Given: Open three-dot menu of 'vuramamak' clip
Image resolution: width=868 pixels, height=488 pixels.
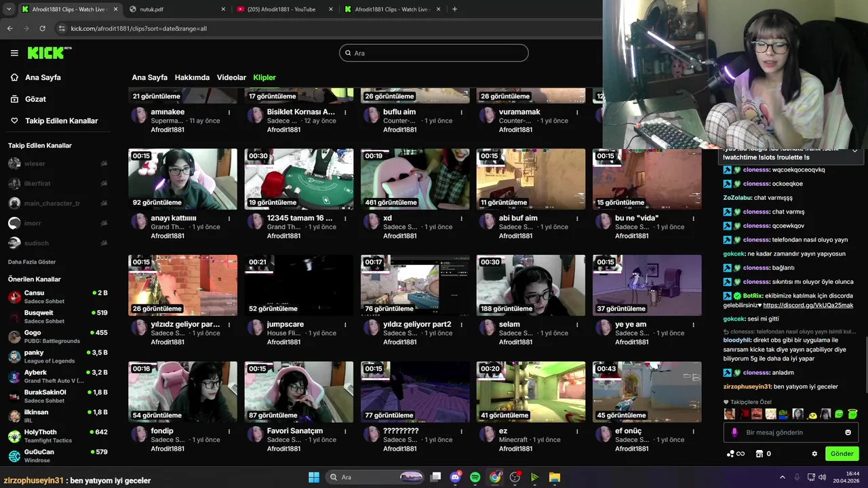Looking at the screenshot, I should click(x=577, y=112).
